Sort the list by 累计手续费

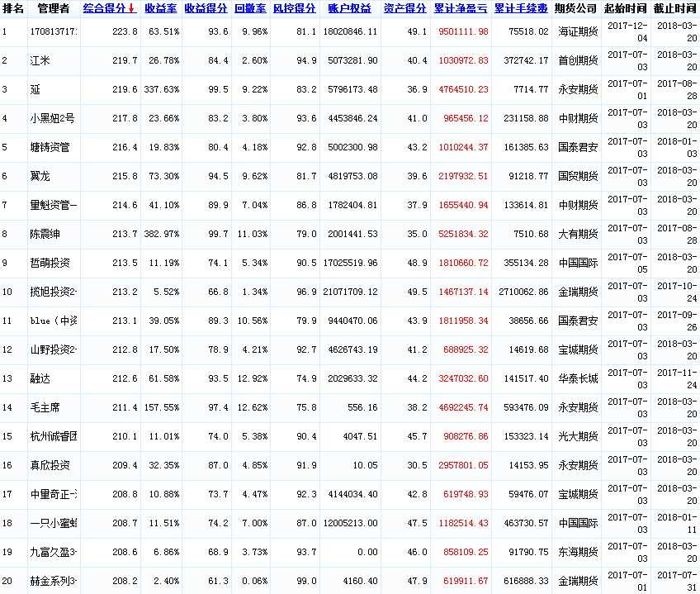pos(521,8)
